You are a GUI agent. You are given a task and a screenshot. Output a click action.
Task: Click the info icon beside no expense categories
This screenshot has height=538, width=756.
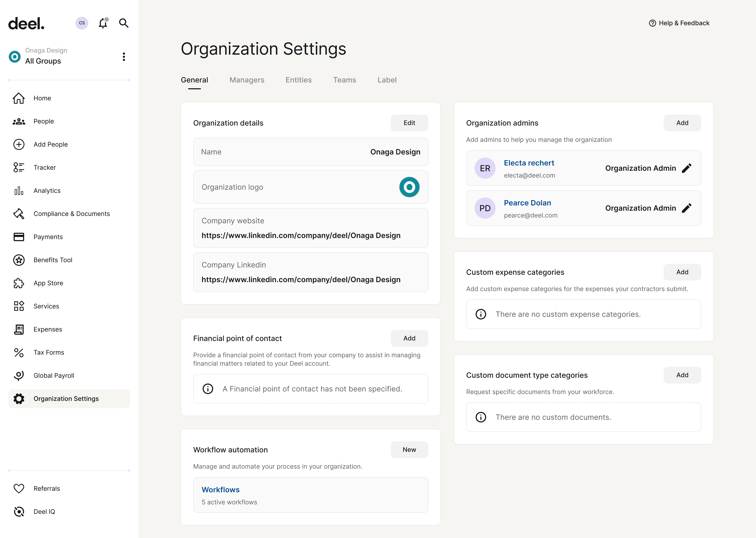click(x=481, y=314)
